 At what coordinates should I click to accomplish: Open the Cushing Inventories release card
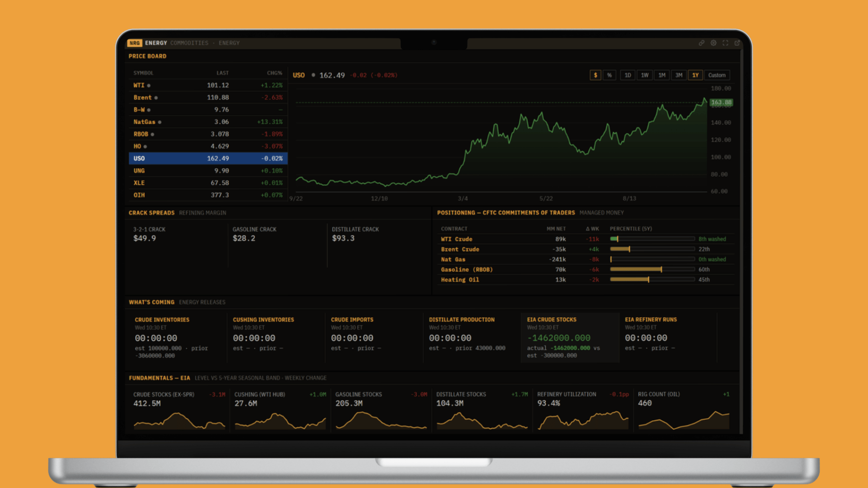[x=276, y=338]
